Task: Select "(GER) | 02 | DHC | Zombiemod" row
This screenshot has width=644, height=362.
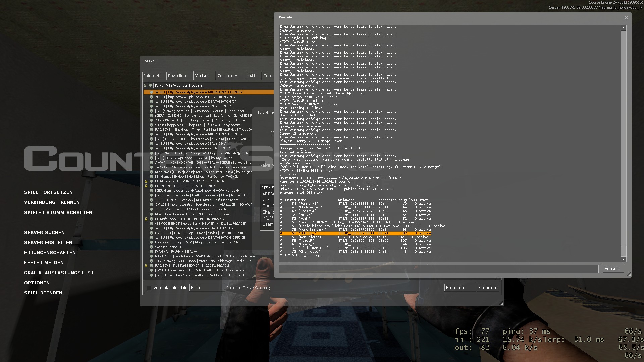Action: tap(209, 115)
